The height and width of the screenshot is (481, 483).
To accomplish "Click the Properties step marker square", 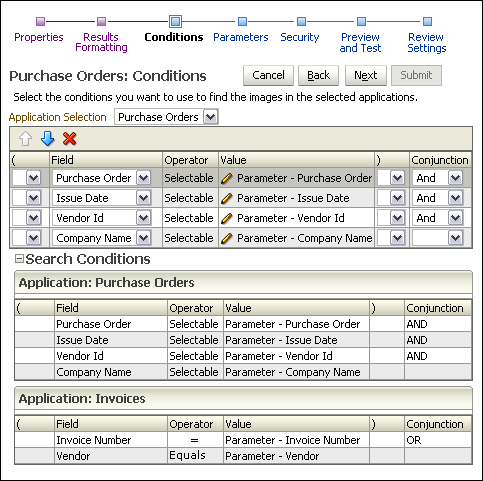I will click(x=40, y=22).
